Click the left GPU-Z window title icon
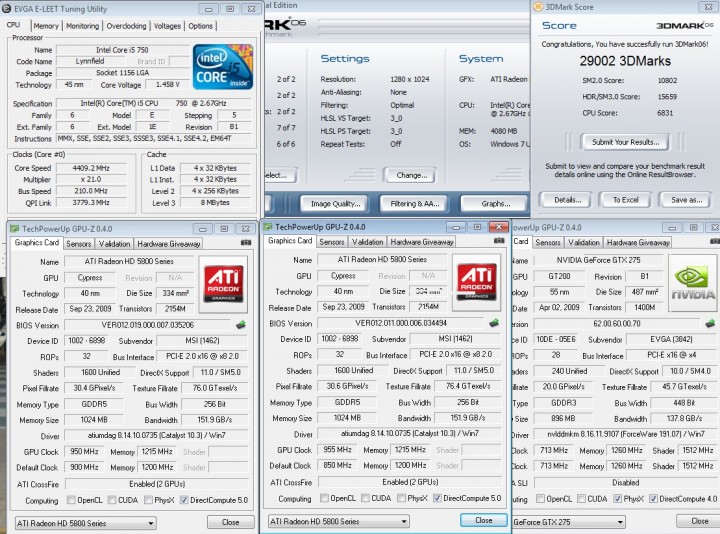This screenshot has width=720, height=534. [x=15, y=229]
